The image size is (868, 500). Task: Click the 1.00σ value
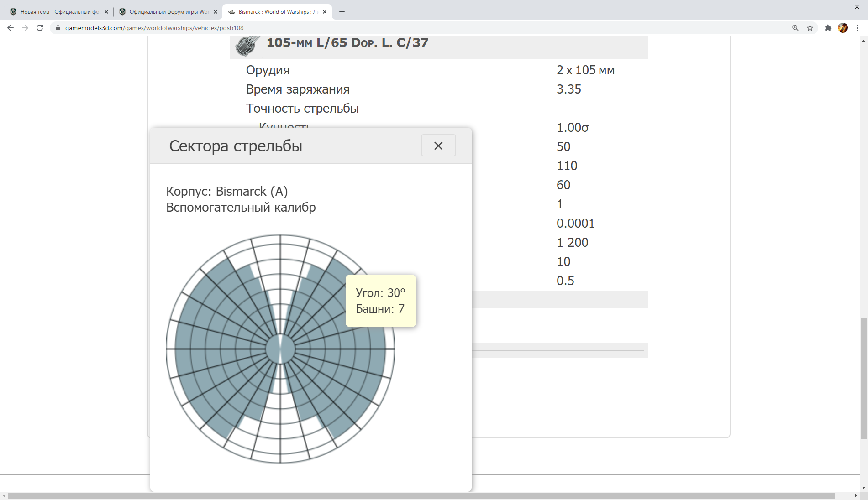[573, 127]
